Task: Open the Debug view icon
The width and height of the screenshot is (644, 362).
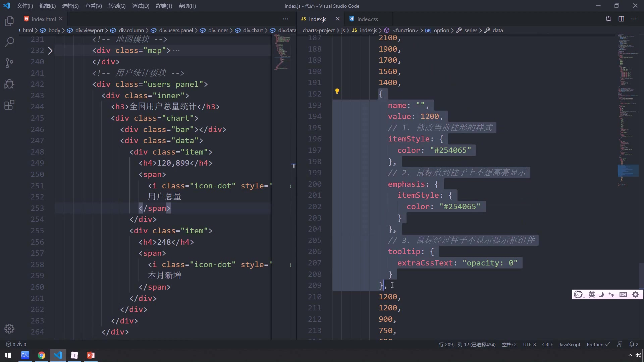Action: 9,84
